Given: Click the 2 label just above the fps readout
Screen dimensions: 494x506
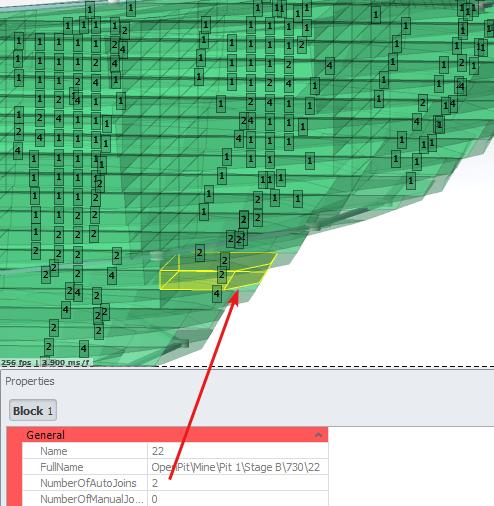Looking at the screenshot, I should click(x=49, y=347).
